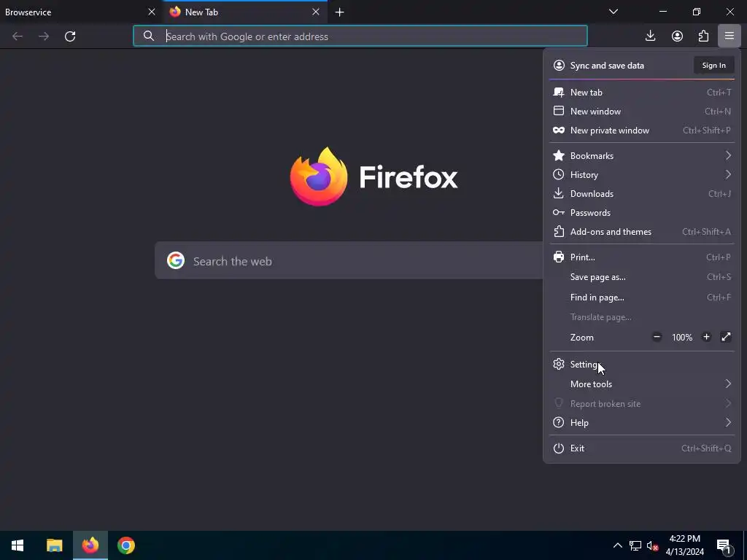The height and width of the screenshot is (560, 747).
Task: Open the list all tabs dropdown
Action: point(614,12)
